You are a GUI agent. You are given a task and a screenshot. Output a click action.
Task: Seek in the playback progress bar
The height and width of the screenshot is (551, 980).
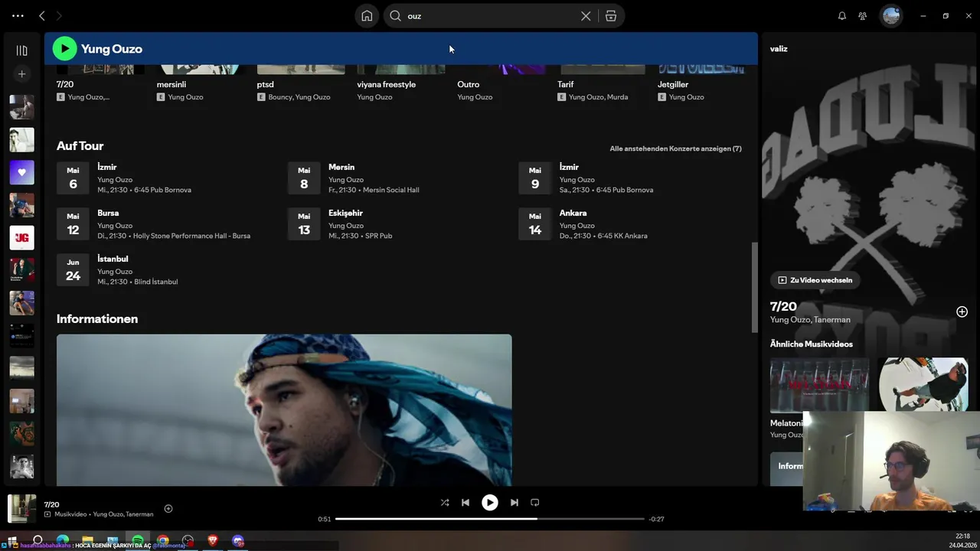490,519
